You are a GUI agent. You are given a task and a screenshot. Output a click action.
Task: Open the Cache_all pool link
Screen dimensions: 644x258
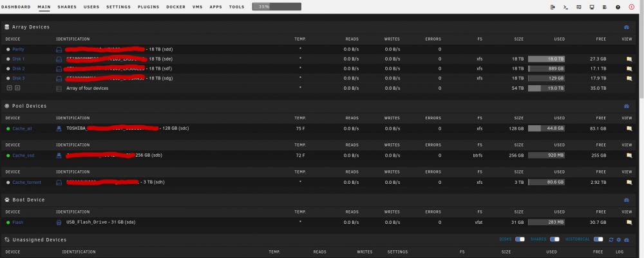click(x=22, y=128)
